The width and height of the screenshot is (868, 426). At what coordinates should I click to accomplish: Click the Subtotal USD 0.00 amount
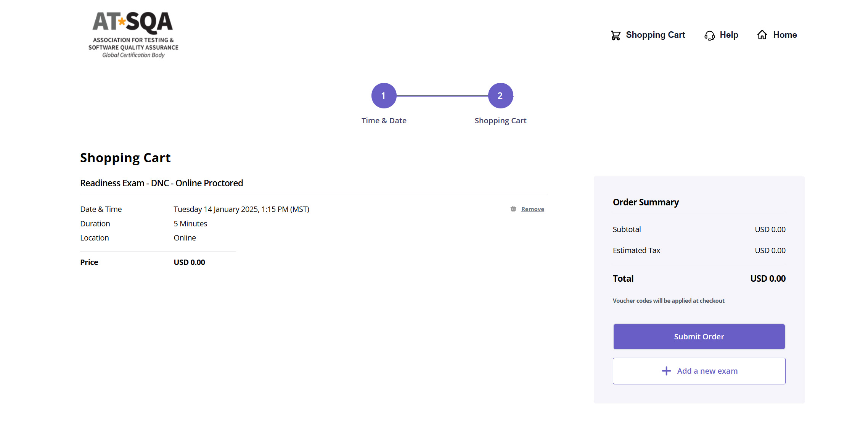[x=770, y=229]
